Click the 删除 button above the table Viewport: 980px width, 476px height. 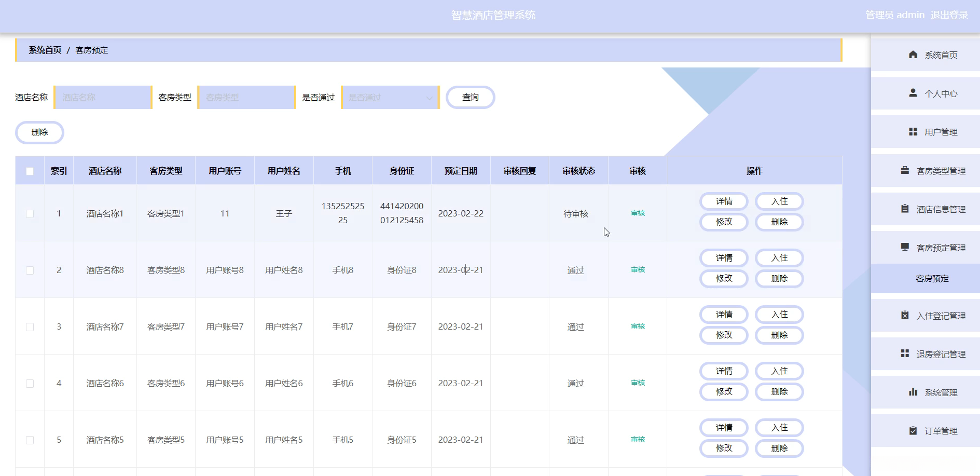point(39,132)
